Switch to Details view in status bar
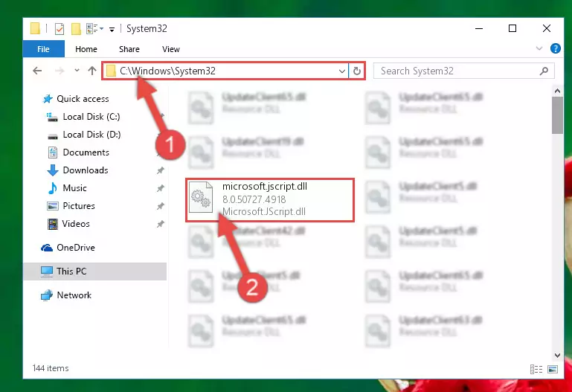572x392 pixels. tap(536, 370)
